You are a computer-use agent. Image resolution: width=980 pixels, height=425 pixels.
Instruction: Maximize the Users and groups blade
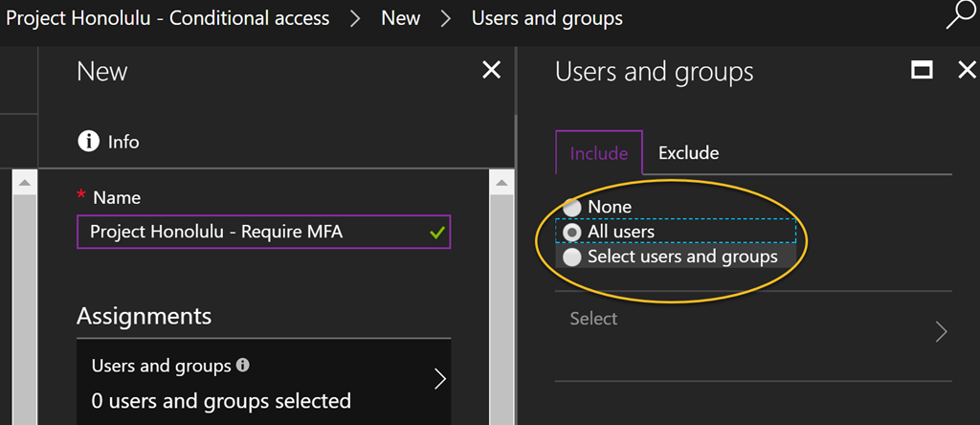tap(922, 70)
